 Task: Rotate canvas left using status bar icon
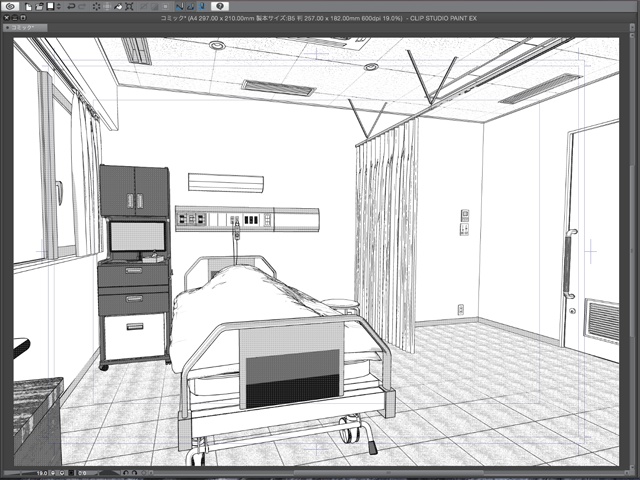tap(126, 473)
